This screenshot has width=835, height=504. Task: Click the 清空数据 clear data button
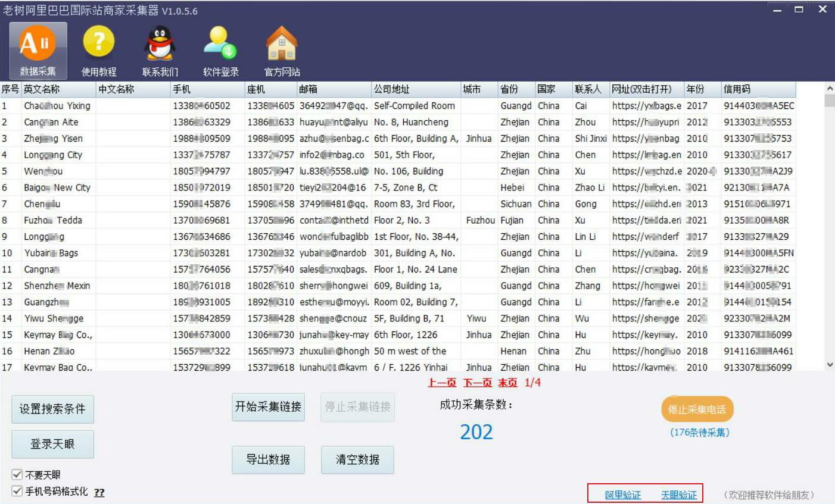pyautogui.click(x=357, y=460)
